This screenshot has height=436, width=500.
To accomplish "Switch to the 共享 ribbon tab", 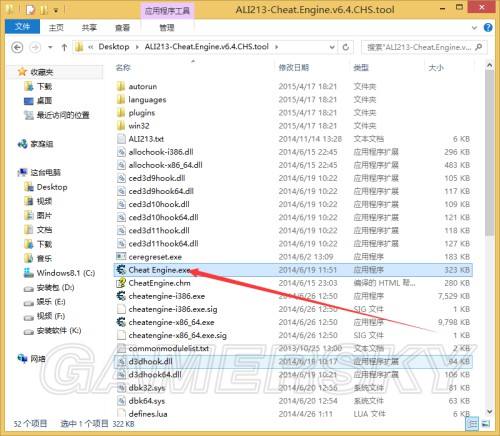I will (89, 28).
